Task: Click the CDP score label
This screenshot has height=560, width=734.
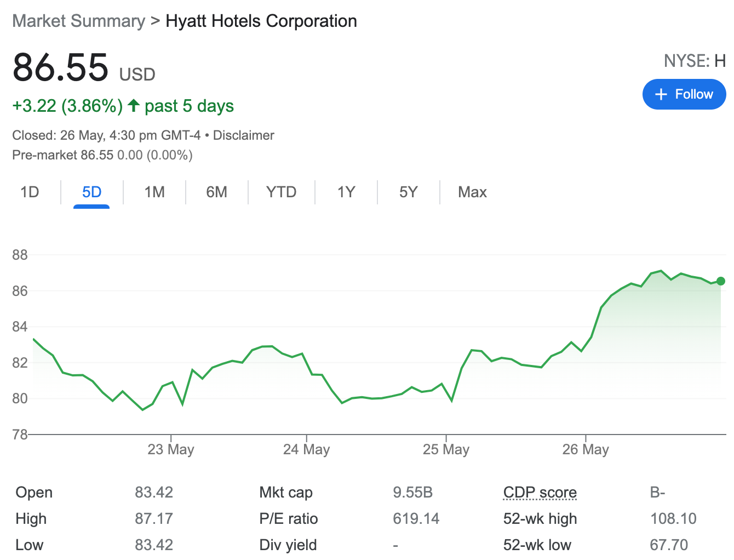Action: point(540,492)
